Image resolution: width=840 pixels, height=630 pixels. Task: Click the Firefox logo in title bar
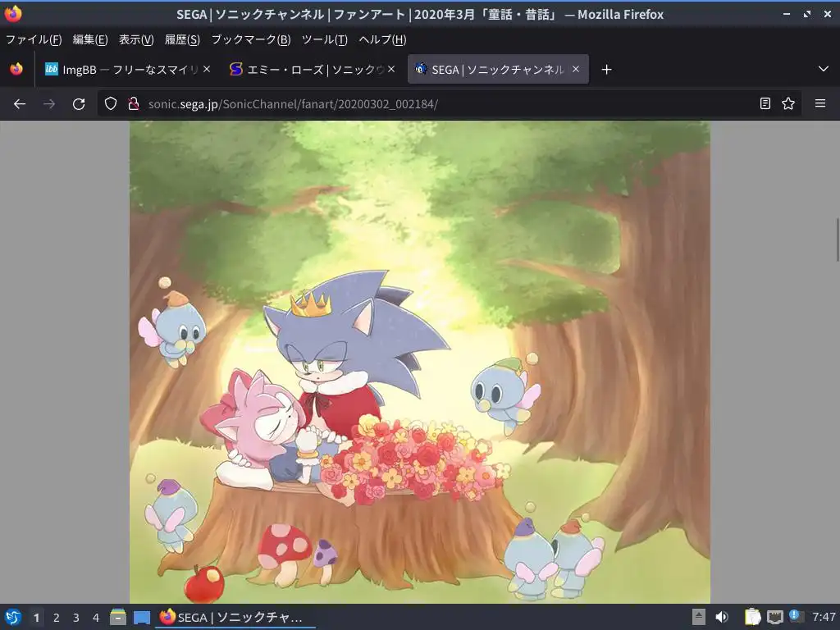[13, 13]
